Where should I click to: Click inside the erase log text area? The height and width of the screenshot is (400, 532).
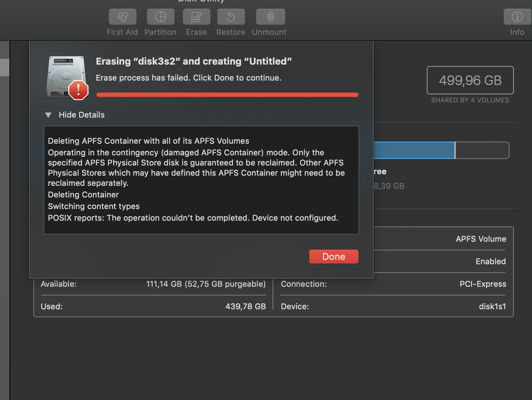coord(201,180)
